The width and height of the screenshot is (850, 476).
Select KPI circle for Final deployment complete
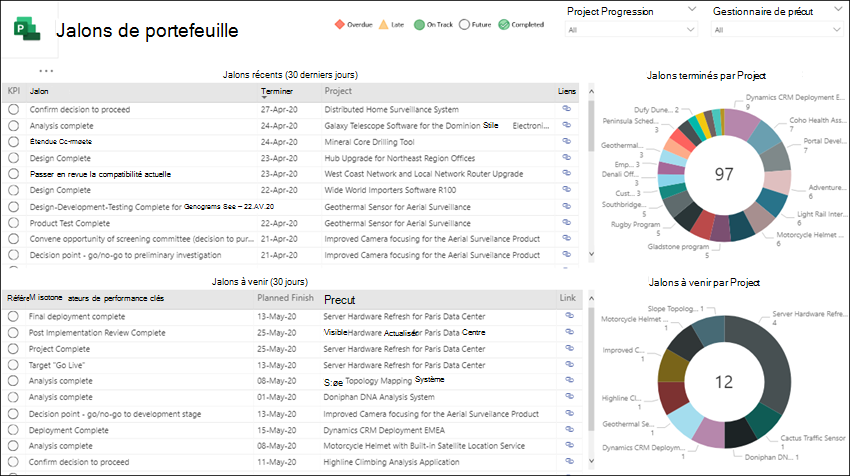(13, 317)
